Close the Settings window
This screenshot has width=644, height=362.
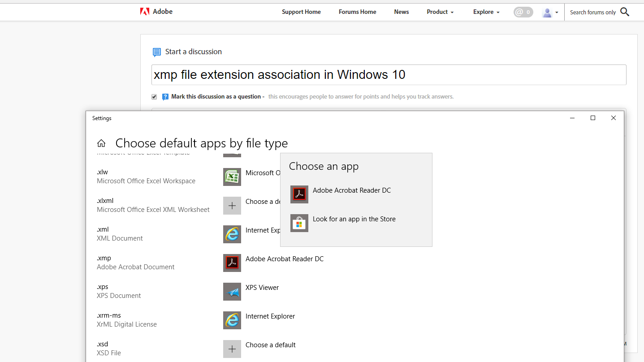coord(614,118)
